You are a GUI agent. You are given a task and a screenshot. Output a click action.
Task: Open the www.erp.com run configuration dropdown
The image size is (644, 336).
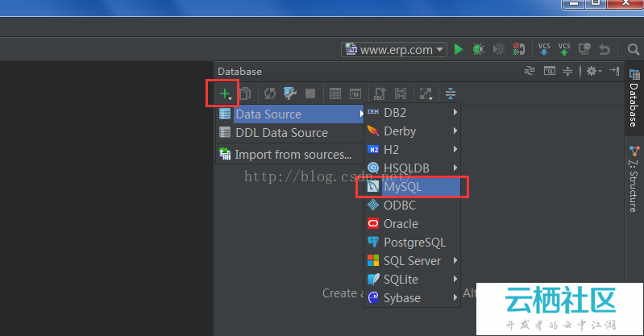point(394,50)
